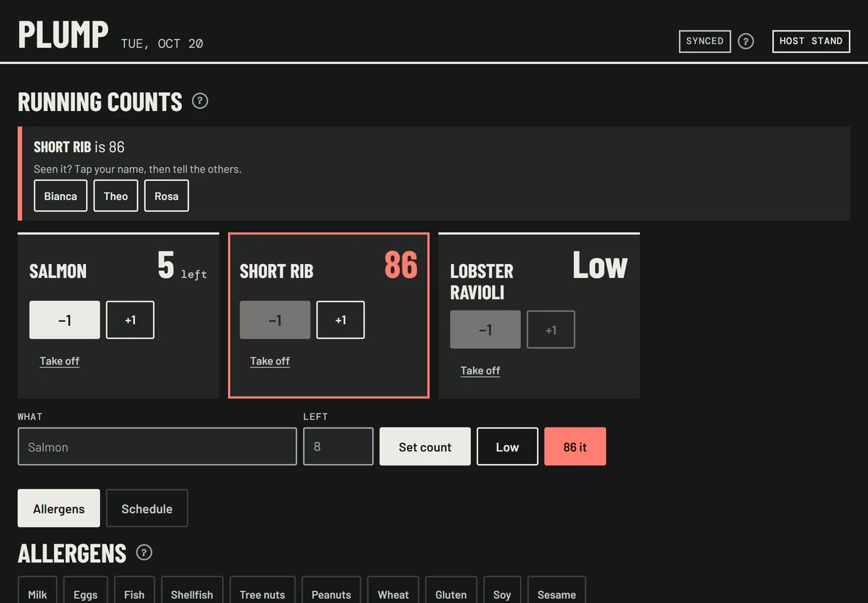Click the red 86 it button
The image size is (868, 603).
(575, 446)
